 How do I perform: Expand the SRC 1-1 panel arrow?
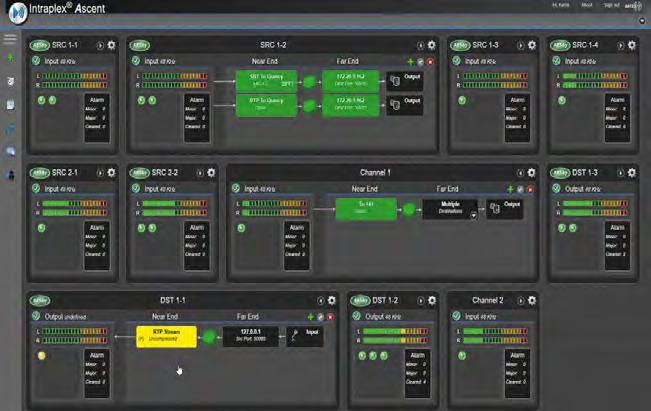point(100,46)
